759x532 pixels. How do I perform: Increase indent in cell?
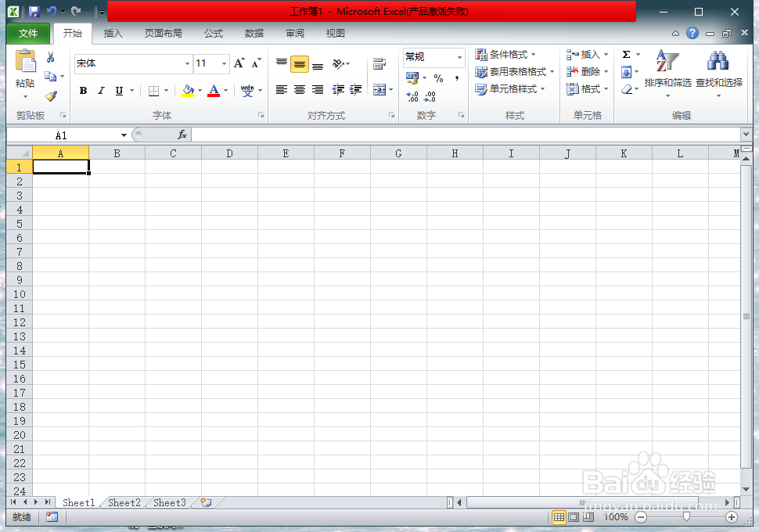coord(356,89)
